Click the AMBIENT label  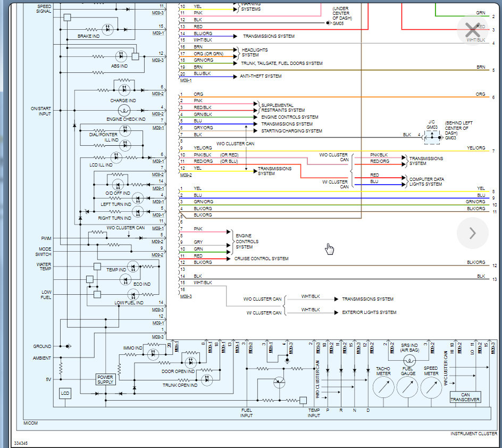pyautogui.click(x=42, y=358)
